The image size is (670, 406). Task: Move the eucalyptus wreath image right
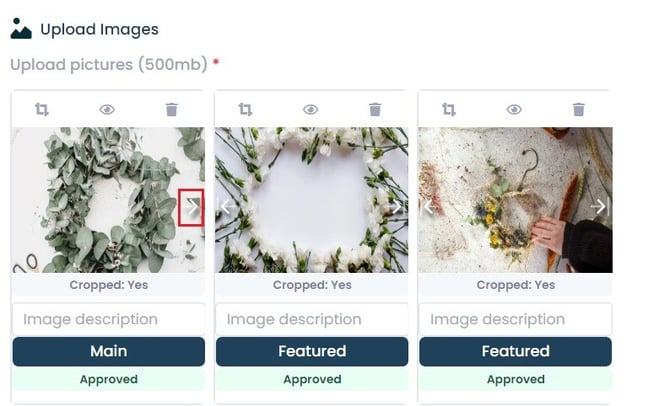[192, 207]
